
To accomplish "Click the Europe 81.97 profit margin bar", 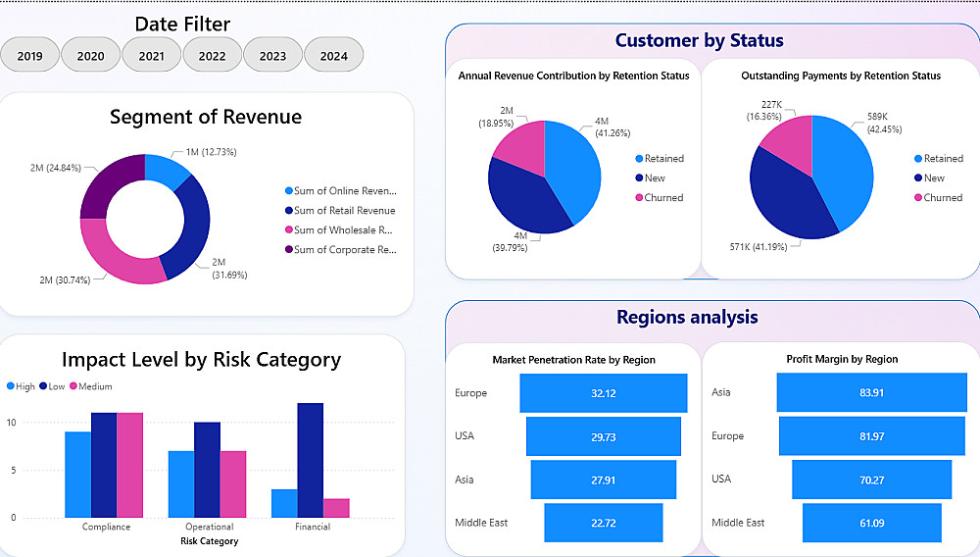I will [872, 435].
